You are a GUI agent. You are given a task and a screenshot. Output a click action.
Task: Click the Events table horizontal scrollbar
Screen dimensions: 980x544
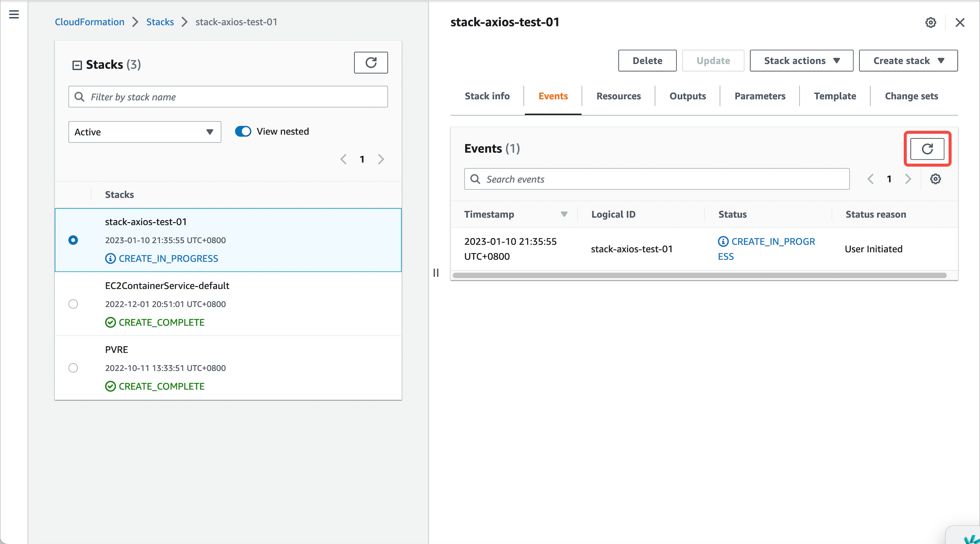coord(699,275)
